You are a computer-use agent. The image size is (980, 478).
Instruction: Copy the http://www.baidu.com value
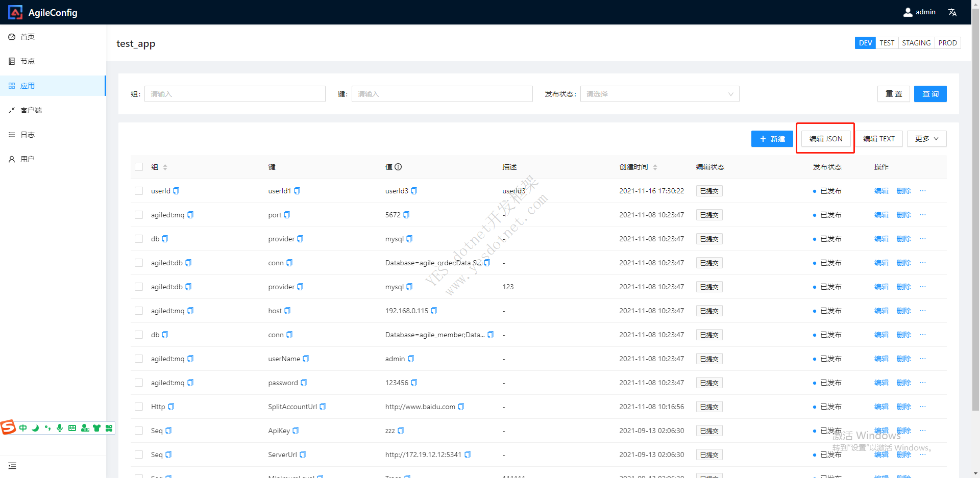point(461,407)
